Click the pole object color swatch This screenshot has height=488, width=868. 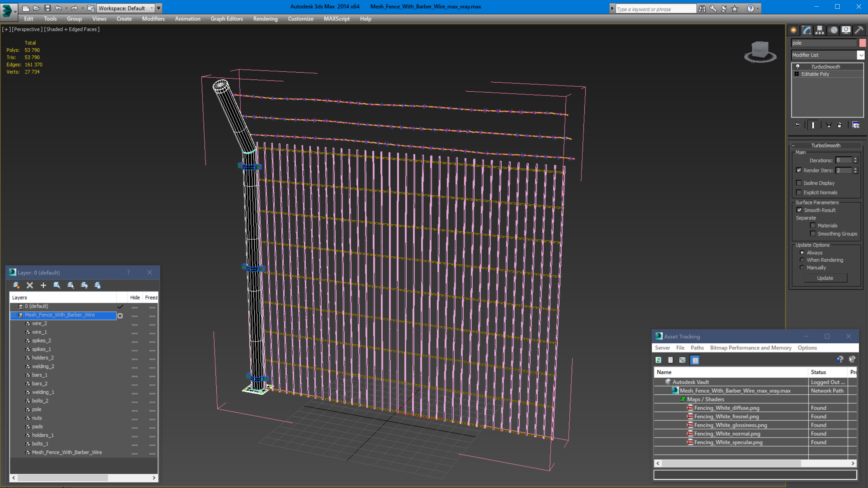coord(862,43)
